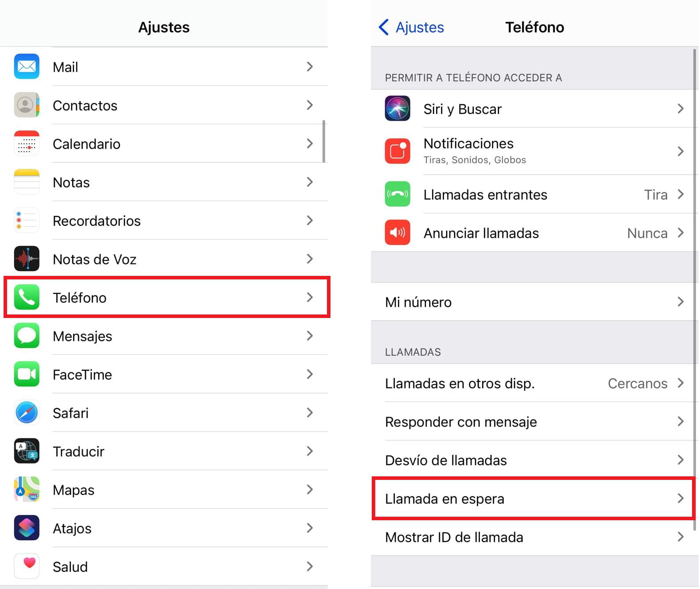The image size is (700, 589).
Task: Expand Llamadas en otros disp. chevron
Action: tap(680, 383)
